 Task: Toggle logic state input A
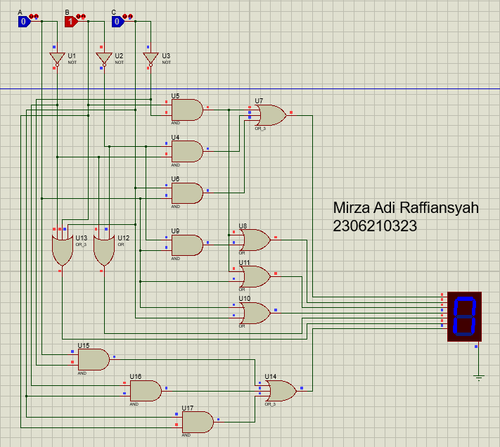pos(24,22)
